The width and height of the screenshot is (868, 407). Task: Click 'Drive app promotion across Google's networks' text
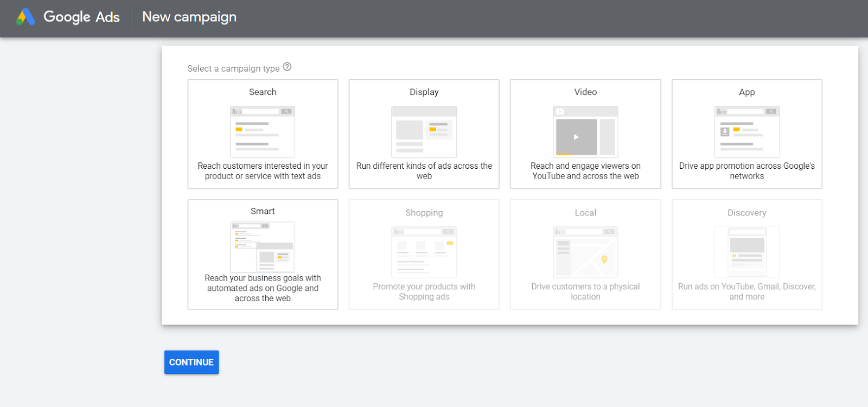tap(747, 171)
